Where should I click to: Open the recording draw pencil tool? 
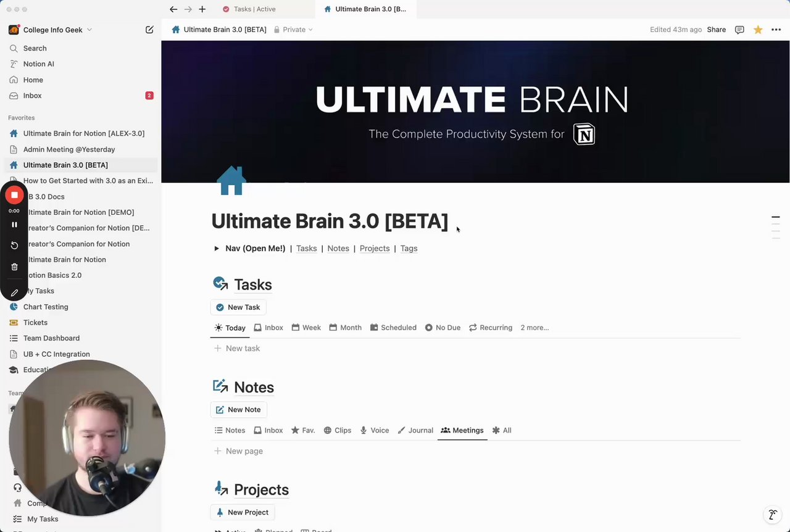(x=14, y=293)
